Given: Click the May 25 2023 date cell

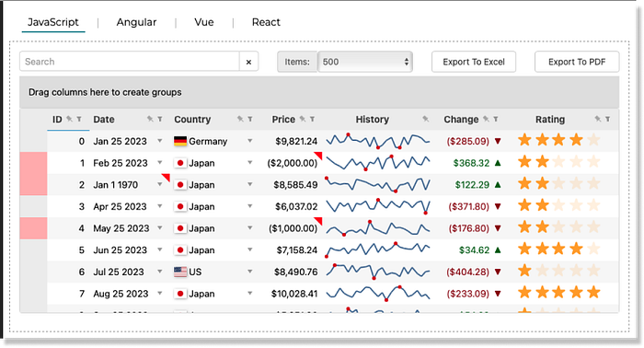Looking at the screenshot, I should pos(121,228).
